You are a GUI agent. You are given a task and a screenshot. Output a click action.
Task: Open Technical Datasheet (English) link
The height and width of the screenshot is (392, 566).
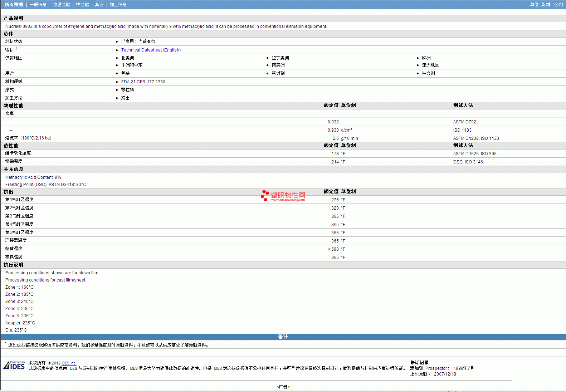click(x=151, y=50)
